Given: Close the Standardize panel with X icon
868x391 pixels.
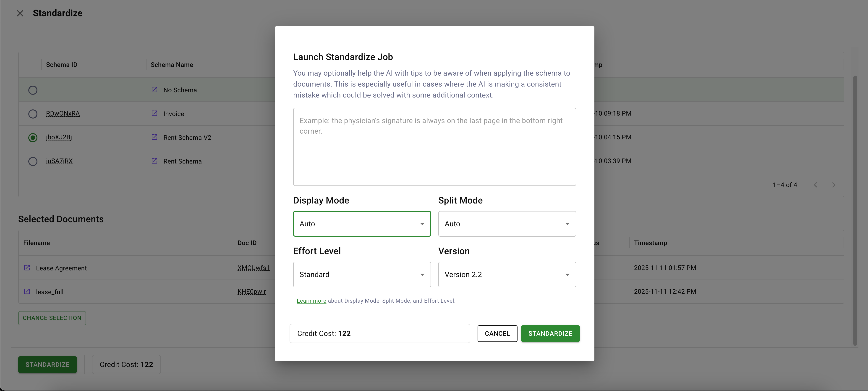Looking at the screenshot, I should tap(20, 13).
